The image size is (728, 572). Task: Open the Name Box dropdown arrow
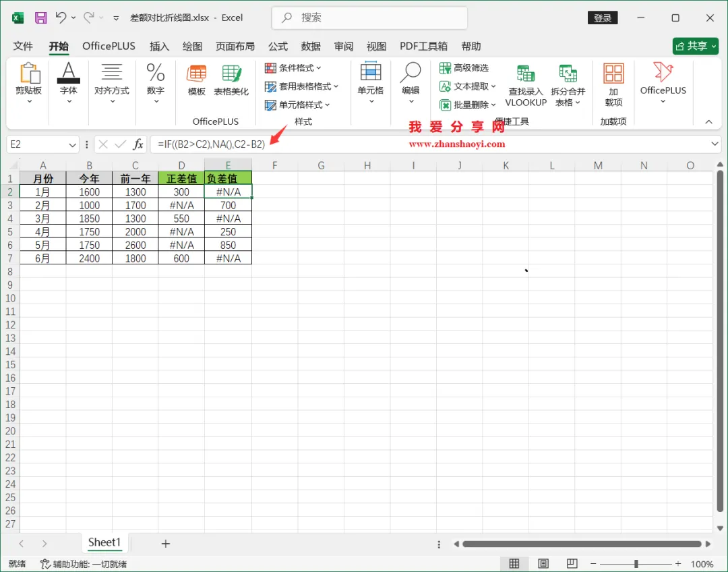point(72,144)
